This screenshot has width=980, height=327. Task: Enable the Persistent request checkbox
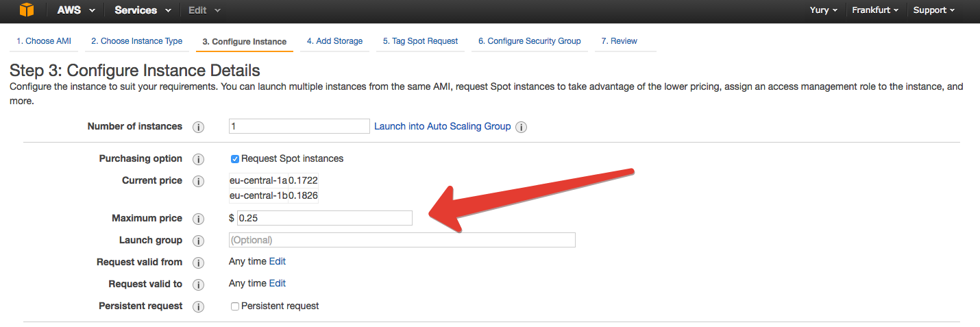pos(235,306)
